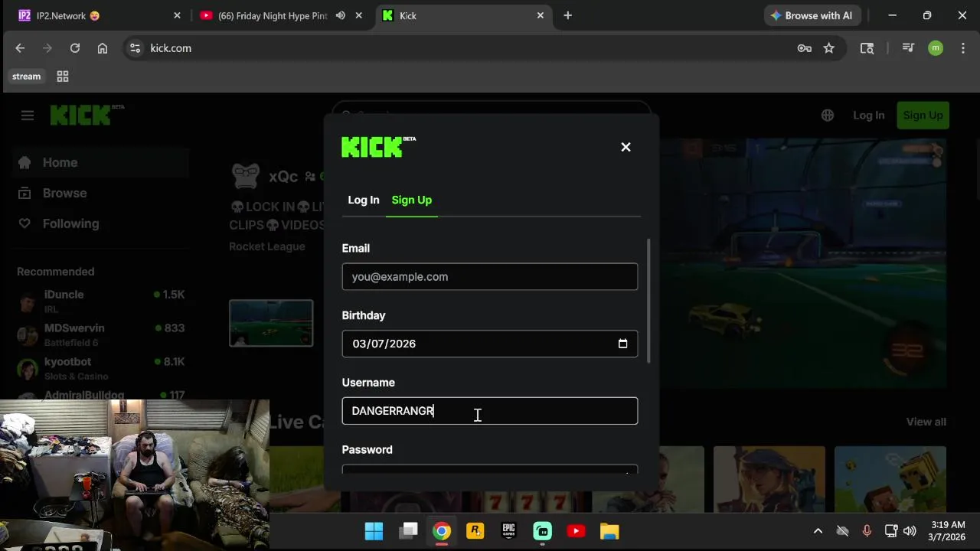980x551 pixels.
Task: Open the Windows Start menu
Action: (374, 531)
